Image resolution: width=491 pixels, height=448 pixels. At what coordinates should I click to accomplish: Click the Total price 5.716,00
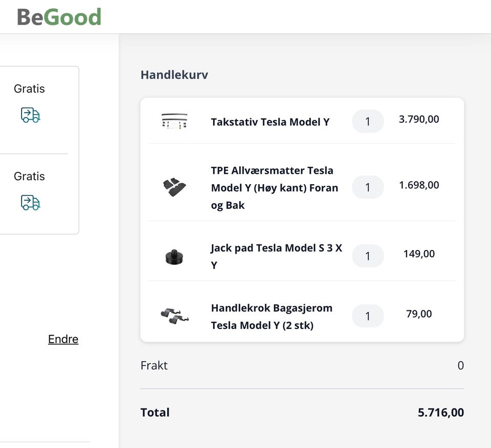tap(441, 413)
